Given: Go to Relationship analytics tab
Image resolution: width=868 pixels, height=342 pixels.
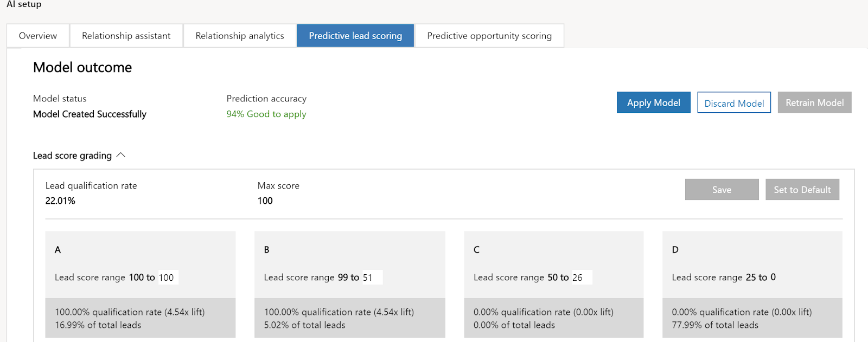Looking at the screenshot, I should (x=240, y=36).
